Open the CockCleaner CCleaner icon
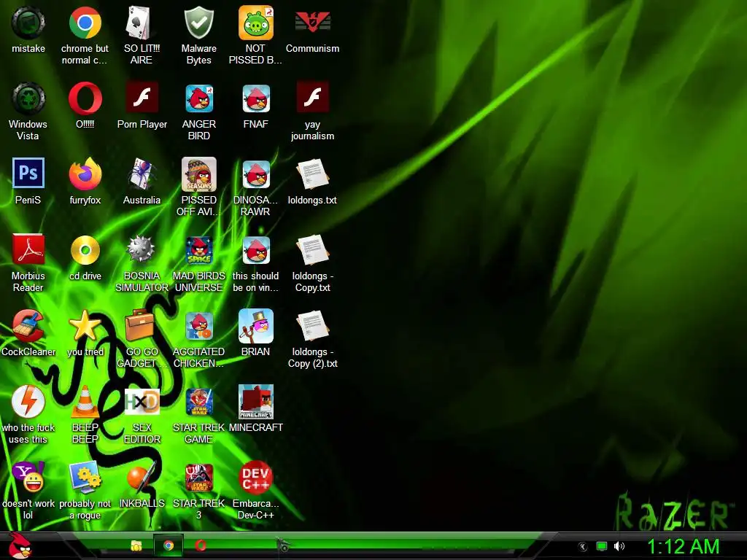The image size is (747, 560). coord(28,326)
